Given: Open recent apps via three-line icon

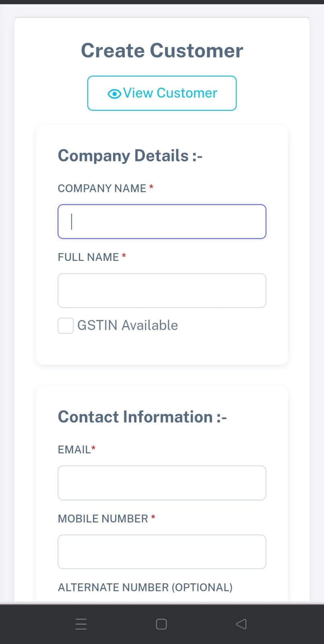Looking at the screenshot, I should click(81, 624).
